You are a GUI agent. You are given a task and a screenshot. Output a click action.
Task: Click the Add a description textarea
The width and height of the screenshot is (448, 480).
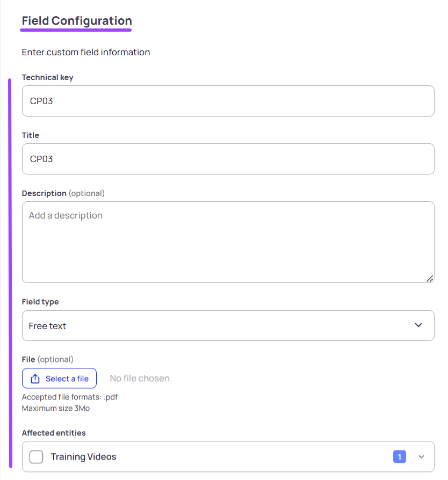[x=228, y=242]
